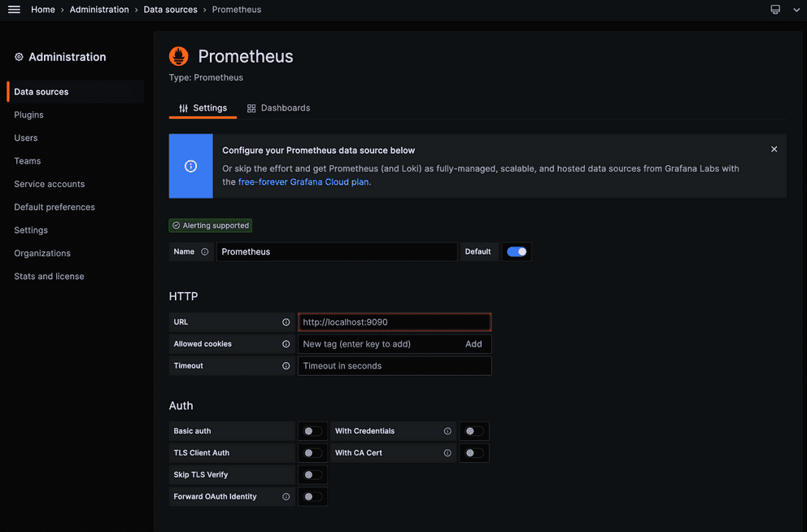Click the Timeout in seconds input field
This screenshot has width=807, height=532.
pyautogui.click(x=395, y=366)
